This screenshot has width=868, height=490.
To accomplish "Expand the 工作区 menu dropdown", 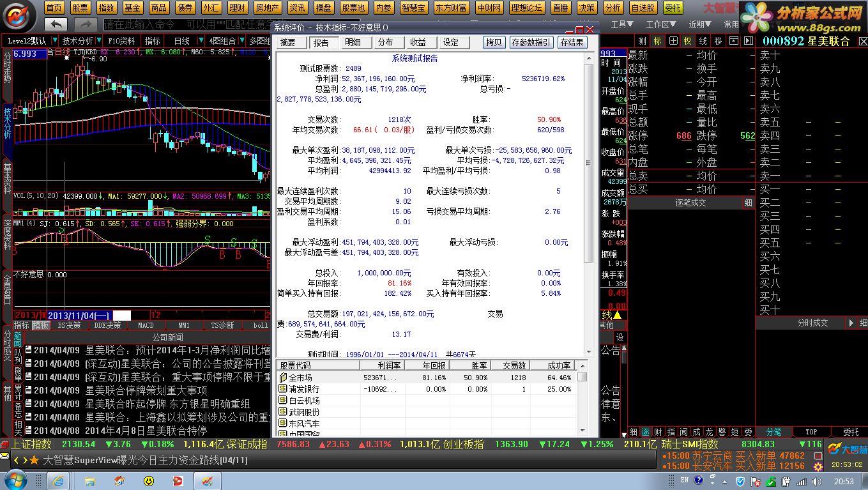I will point(660,24).
